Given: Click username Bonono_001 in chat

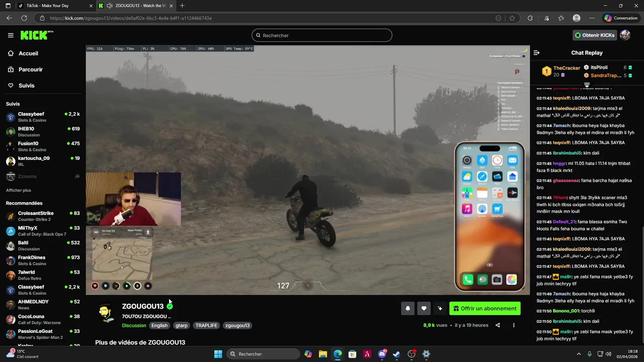Looking at the screenshot, I should click(x=566, y=311).
